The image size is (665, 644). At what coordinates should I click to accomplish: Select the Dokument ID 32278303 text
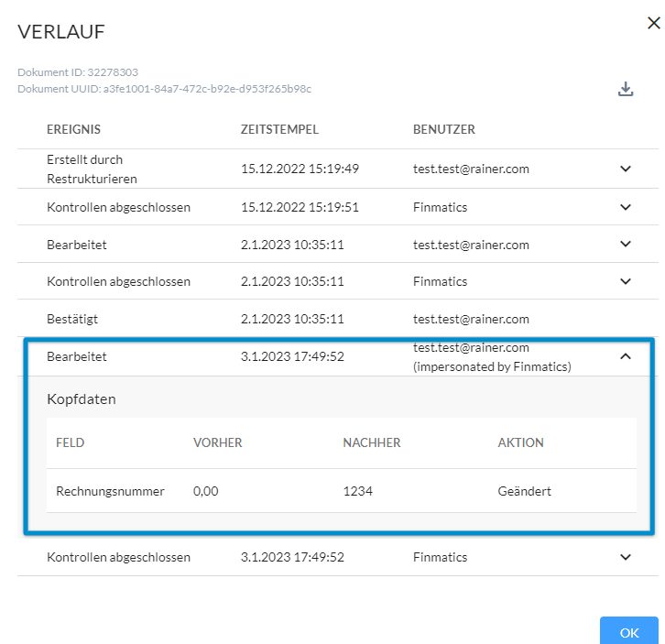click(78, 72)
